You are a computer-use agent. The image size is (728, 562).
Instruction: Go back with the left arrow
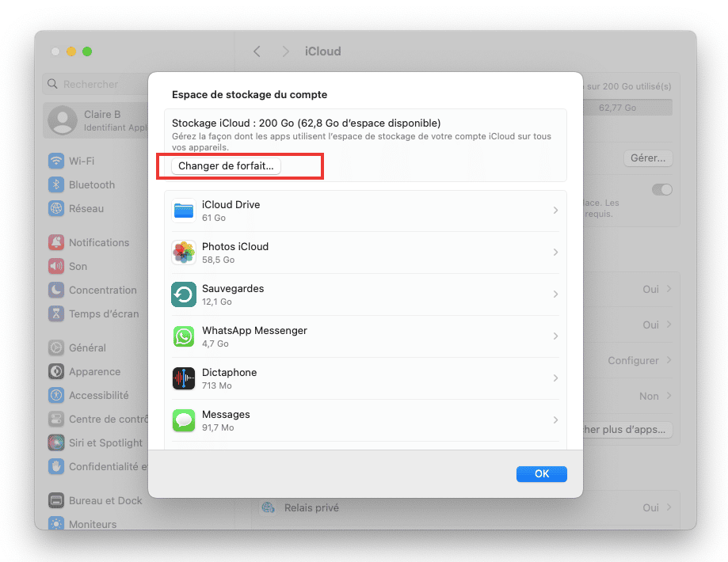coord(257,51)
